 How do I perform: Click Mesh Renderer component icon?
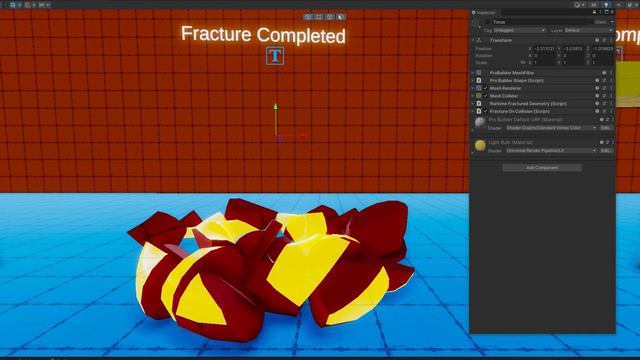click(x=479, y=88)
